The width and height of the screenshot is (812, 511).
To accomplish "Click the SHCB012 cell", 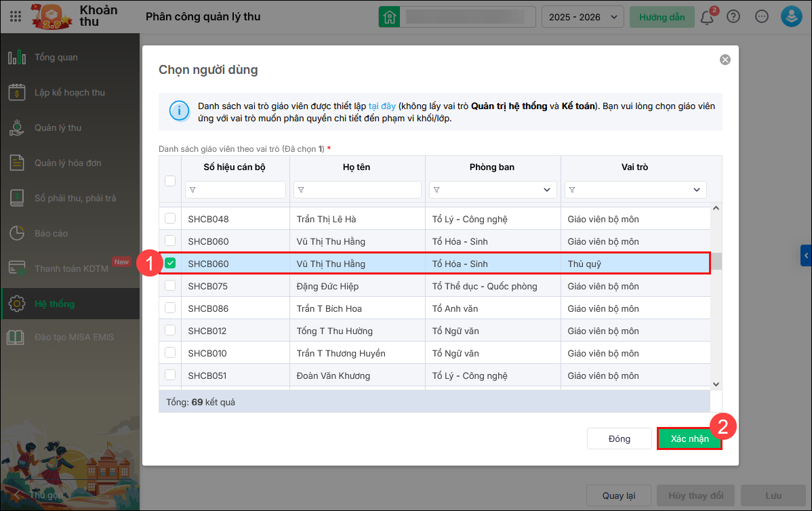I will click(236, 331).
